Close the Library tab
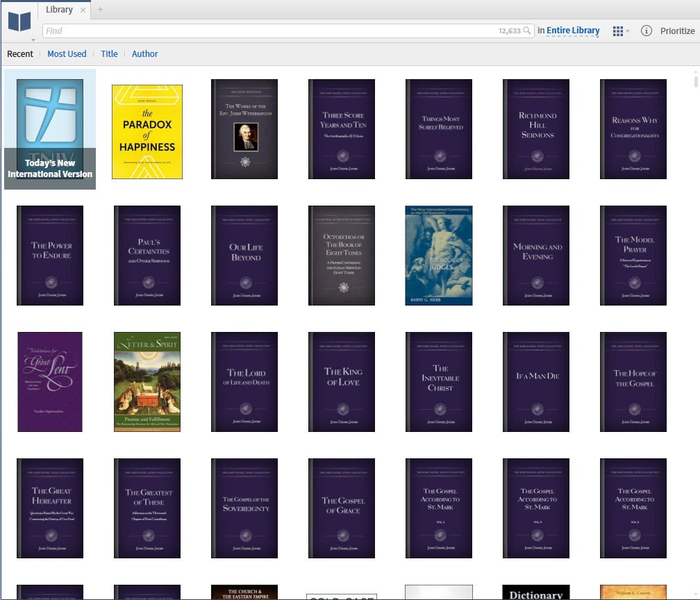This screenshot has height=600, width=700. point(83,10)
